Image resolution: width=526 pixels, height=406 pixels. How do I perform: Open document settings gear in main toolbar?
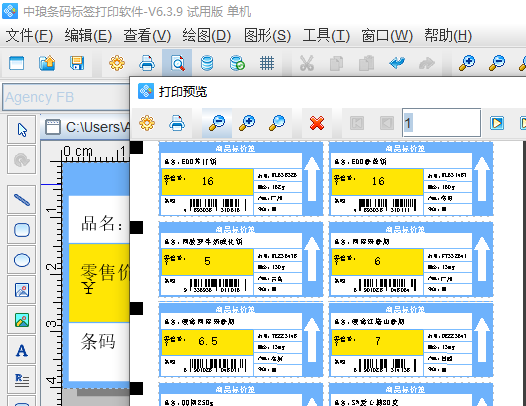(x=117, y=63)
